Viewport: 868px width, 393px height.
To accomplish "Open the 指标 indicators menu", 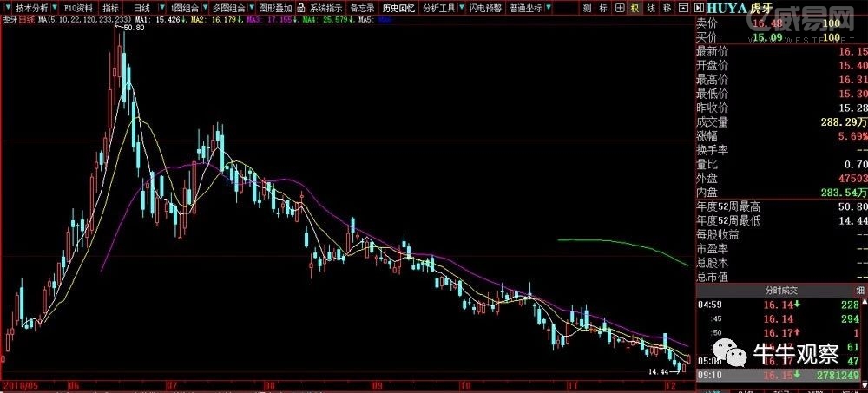I will [x=111, y=8].
